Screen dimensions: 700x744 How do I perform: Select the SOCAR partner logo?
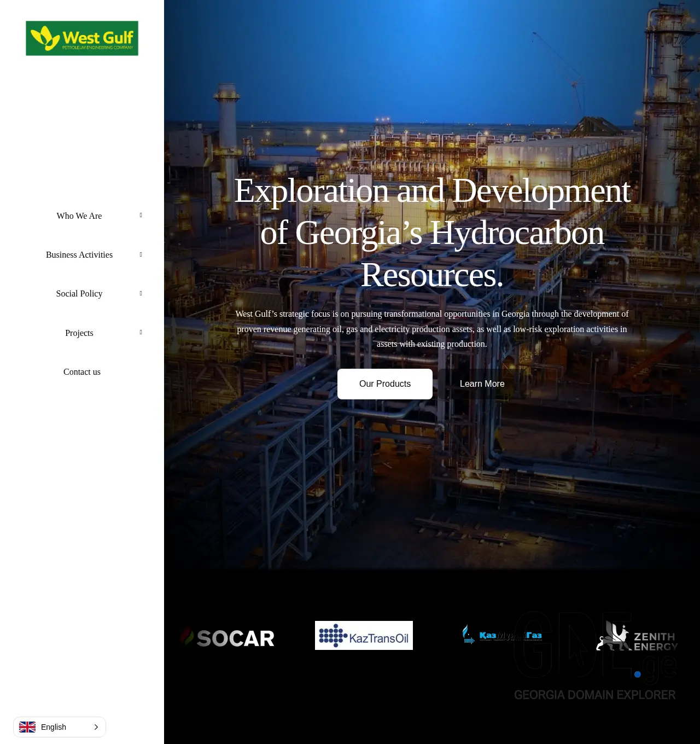pyautogui.click(x=227, y=637)
